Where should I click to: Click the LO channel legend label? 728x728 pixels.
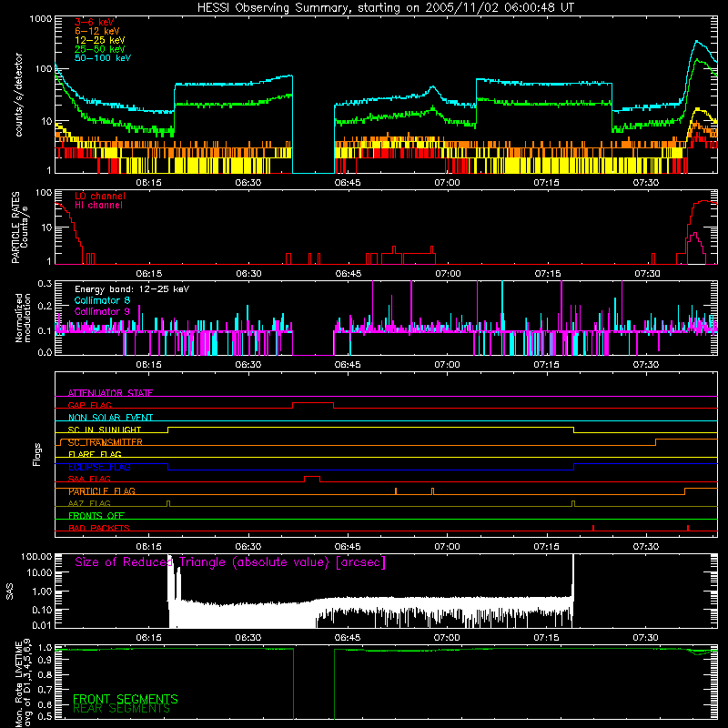click(x=100, y=196)
